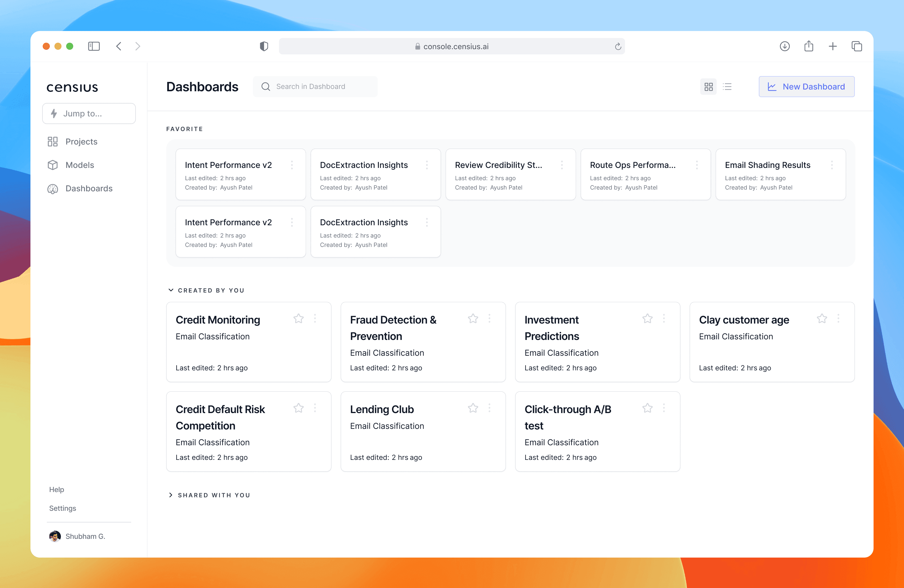Screen dimensions: 904x588
Task: Open Credit Monitoring three-dot menu
Action: [x=315, y=319]
